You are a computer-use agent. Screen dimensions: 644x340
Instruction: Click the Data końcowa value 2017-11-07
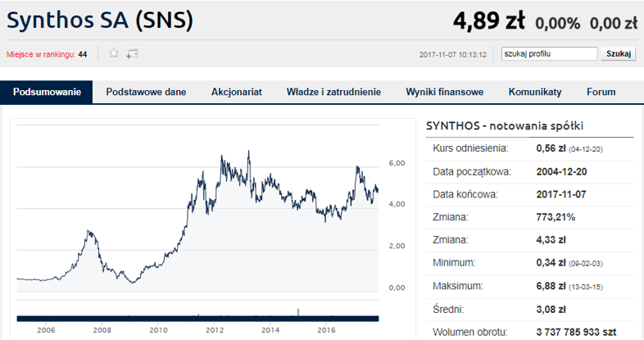[561, 194]
